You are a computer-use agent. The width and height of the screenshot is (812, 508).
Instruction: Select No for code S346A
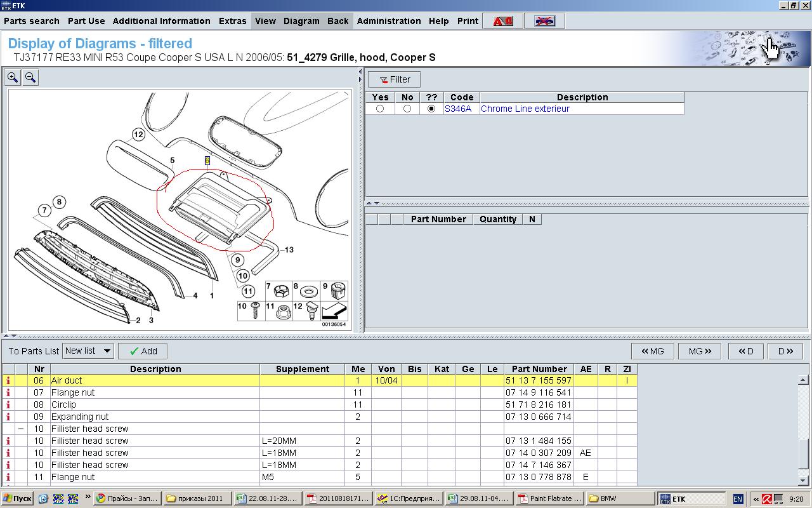(407, 109)
